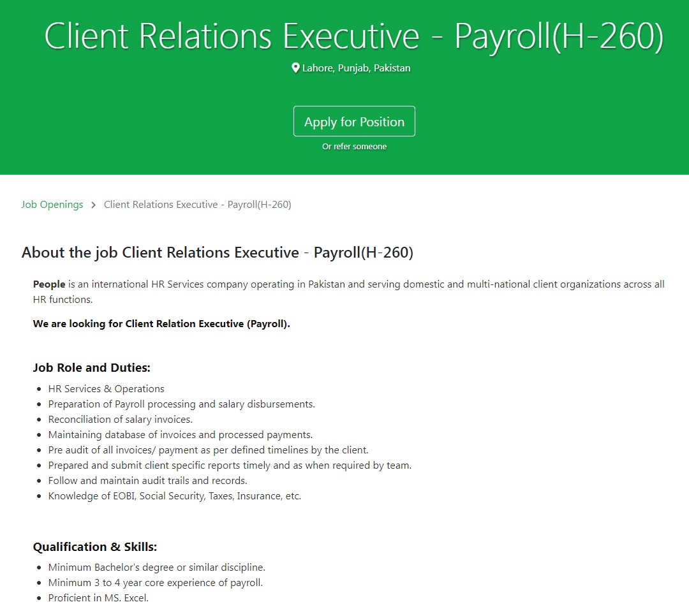689x616 pixels.
Task: Click the "About the job" heading
Action: point(218,253)
